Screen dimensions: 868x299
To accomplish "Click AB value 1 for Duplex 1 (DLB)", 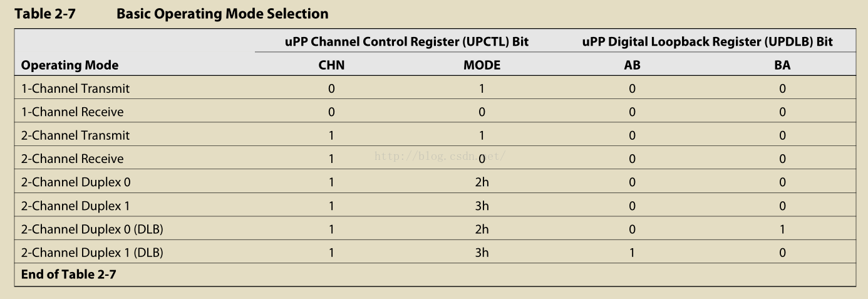I will (632, 253).
